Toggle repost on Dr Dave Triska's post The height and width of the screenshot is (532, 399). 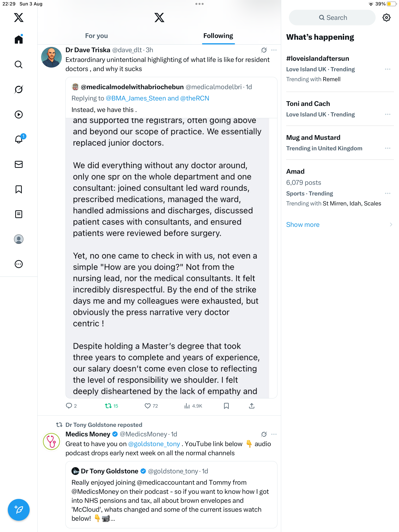[x=108, y=406]
